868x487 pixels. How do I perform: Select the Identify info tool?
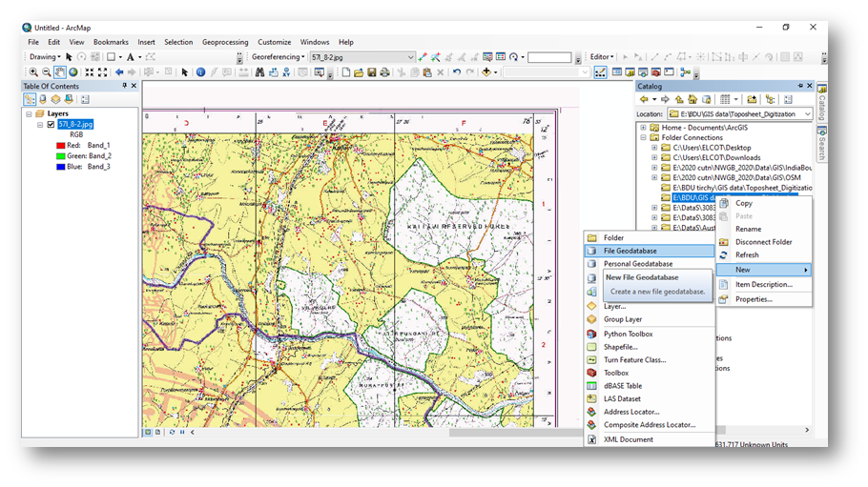tap(200, 71)
